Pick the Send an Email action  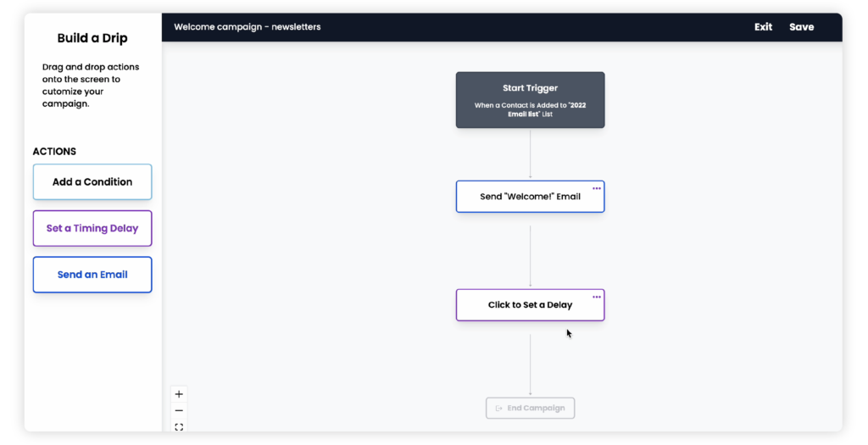click(92, 275)
